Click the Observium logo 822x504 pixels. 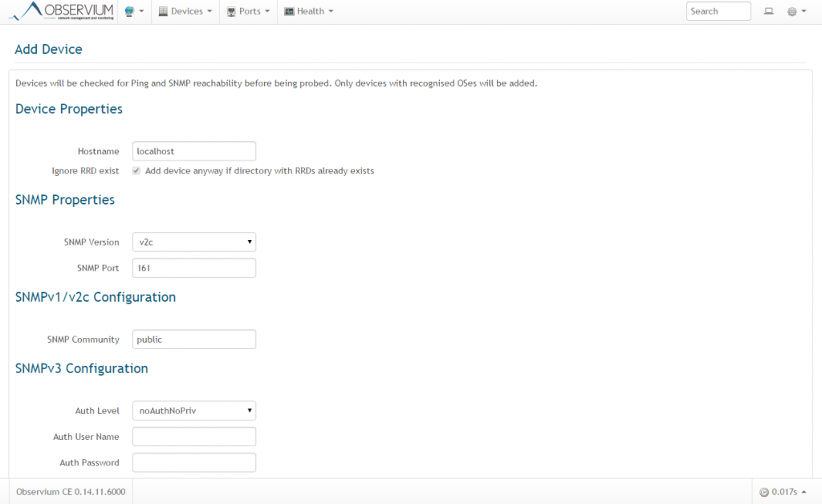(x=63, y=11)
